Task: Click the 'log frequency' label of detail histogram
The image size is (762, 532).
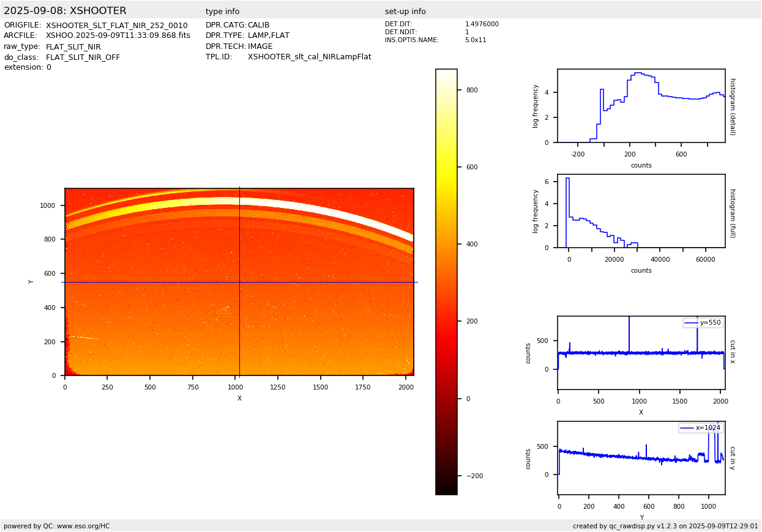Action: (536, 106)
